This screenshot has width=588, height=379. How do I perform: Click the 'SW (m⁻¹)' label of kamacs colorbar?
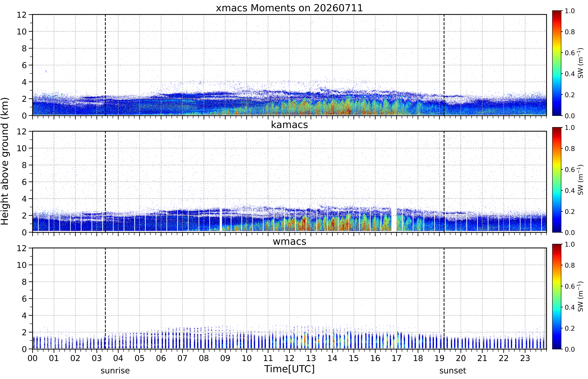pos(580,180)
